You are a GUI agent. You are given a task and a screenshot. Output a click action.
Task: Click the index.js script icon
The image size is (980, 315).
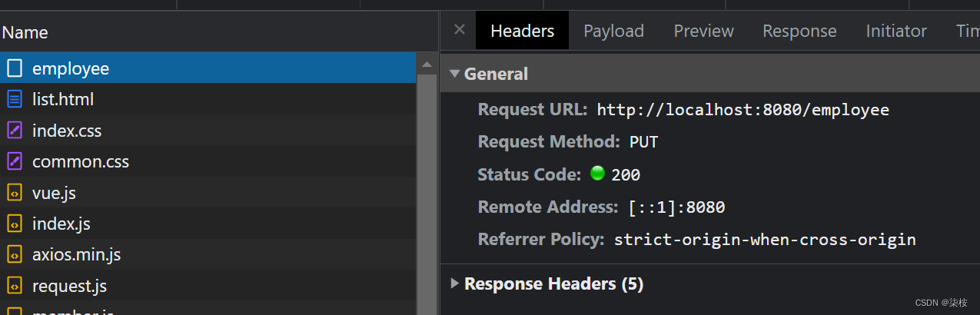15,224
